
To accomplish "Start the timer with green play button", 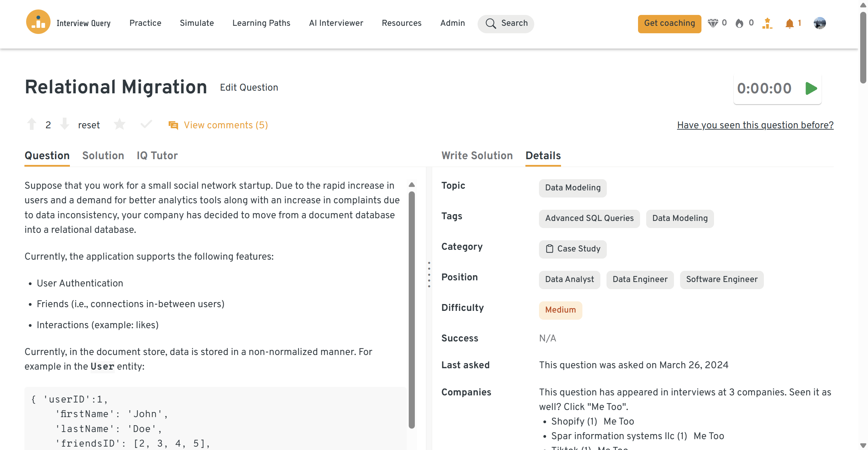I will pos(811,89).
